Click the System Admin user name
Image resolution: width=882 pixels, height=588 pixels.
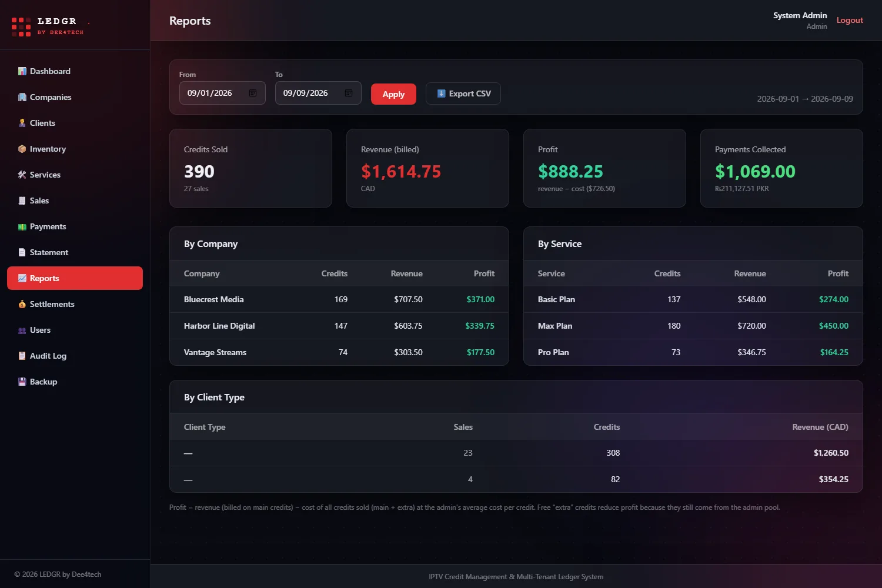(800, 15)
